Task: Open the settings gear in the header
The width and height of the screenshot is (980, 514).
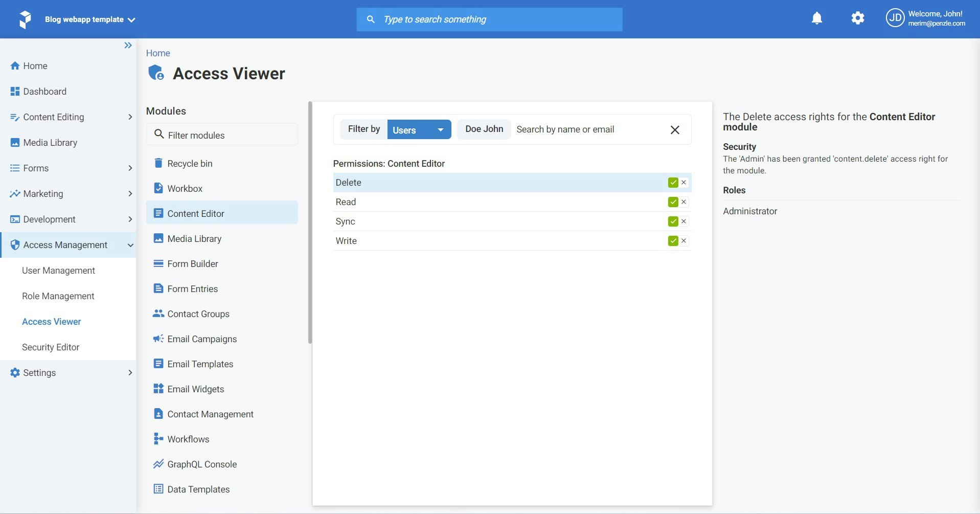Action: (x=858, y=18)
